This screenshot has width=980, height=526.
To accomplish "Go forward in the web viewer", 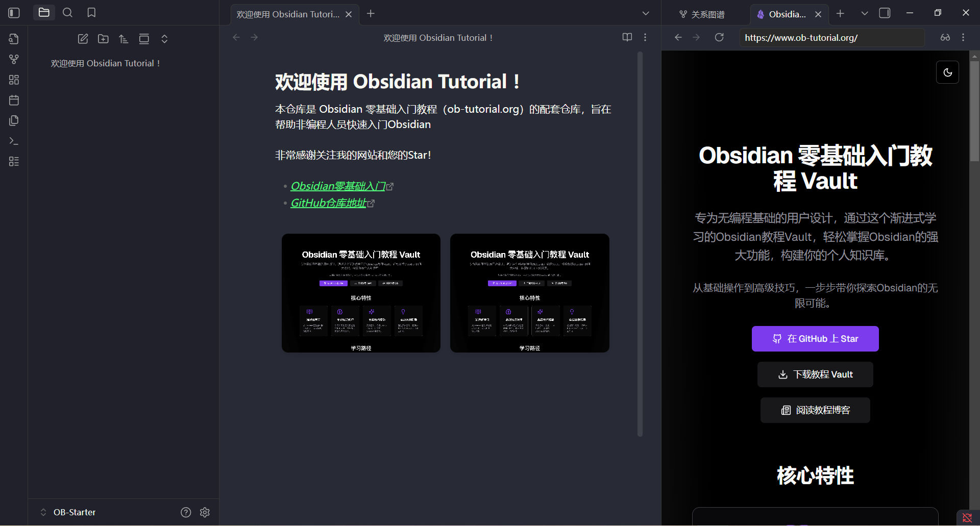I will coord(696,37).
